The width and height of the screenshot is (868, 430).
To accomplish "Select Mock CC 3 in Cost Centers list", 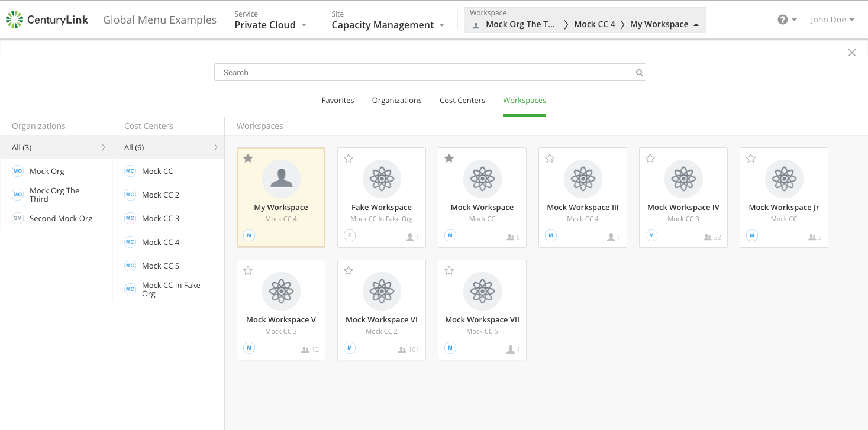I will [168, 218].
